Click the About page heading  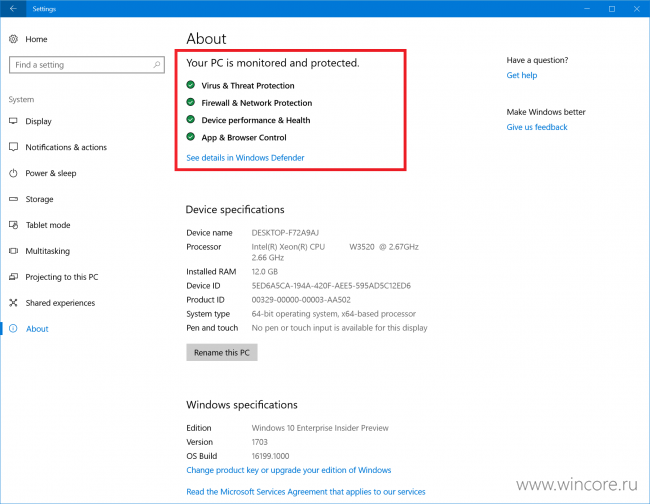pyautogui.click(x=206, y=39)
